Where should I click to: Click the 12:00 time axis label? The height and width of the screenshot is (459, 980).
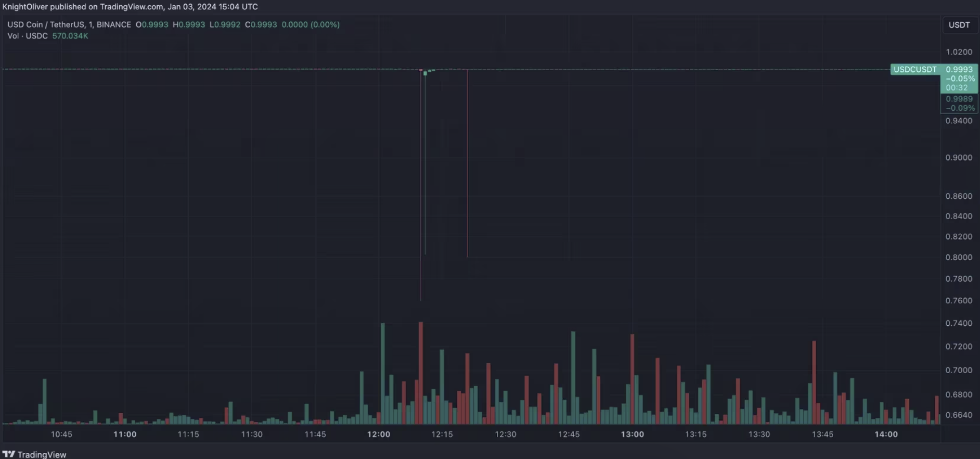click(x=379, y=434)
